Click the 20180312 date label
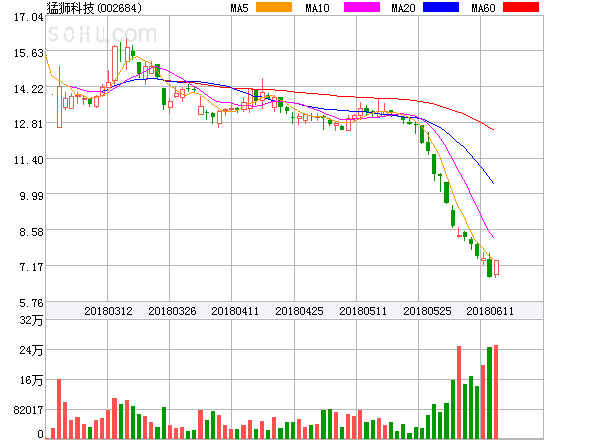 pyautogui.click(x=108, y=311)
